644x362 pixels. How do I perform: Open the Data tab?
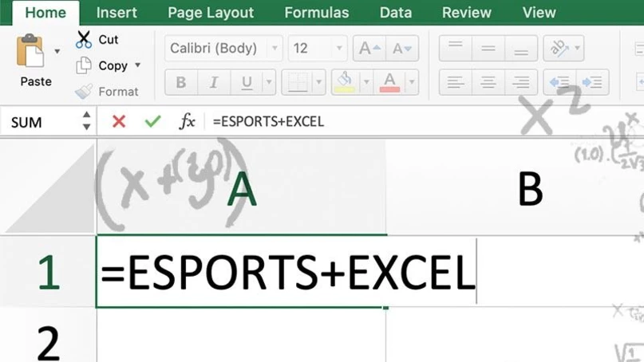click(396, 13)
